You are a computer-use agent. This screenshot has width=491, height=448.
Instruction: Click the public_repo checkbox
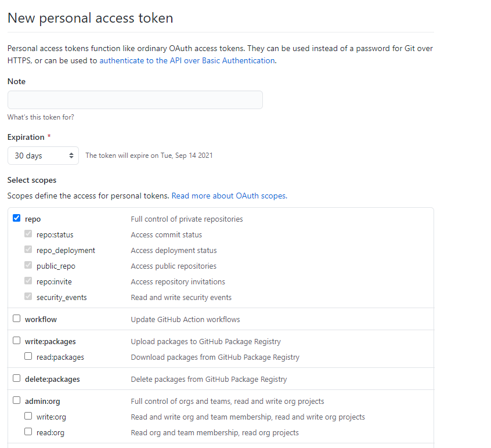[28, 266]
